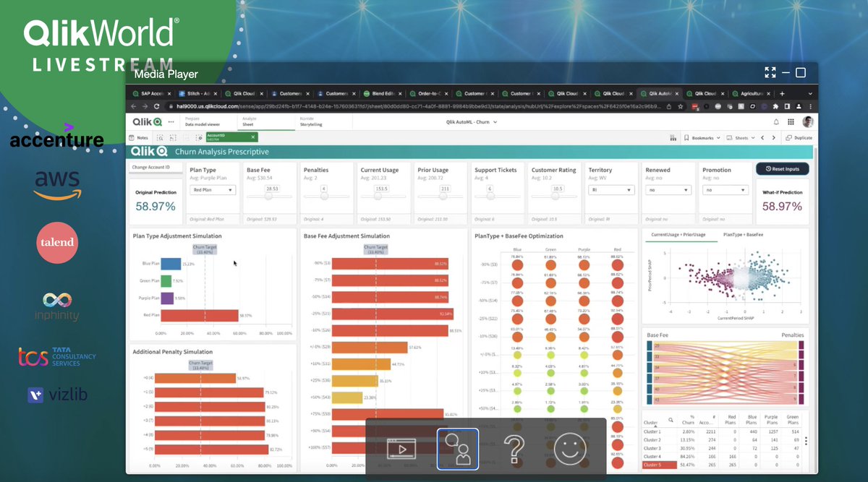Click the Qlik logo in header
This screenshot has height=482, width=868.
(x=146, y=122)
